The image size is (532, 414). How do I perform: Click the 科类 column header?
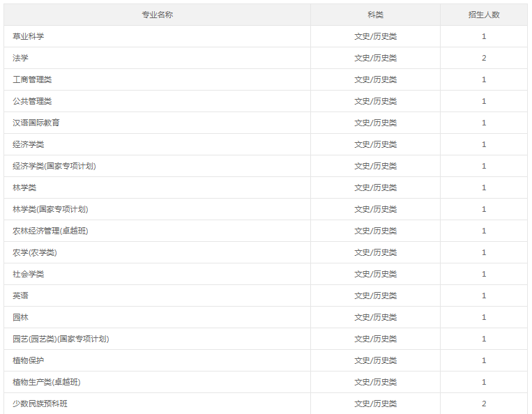pyautogui.click(x=375, y=15)
